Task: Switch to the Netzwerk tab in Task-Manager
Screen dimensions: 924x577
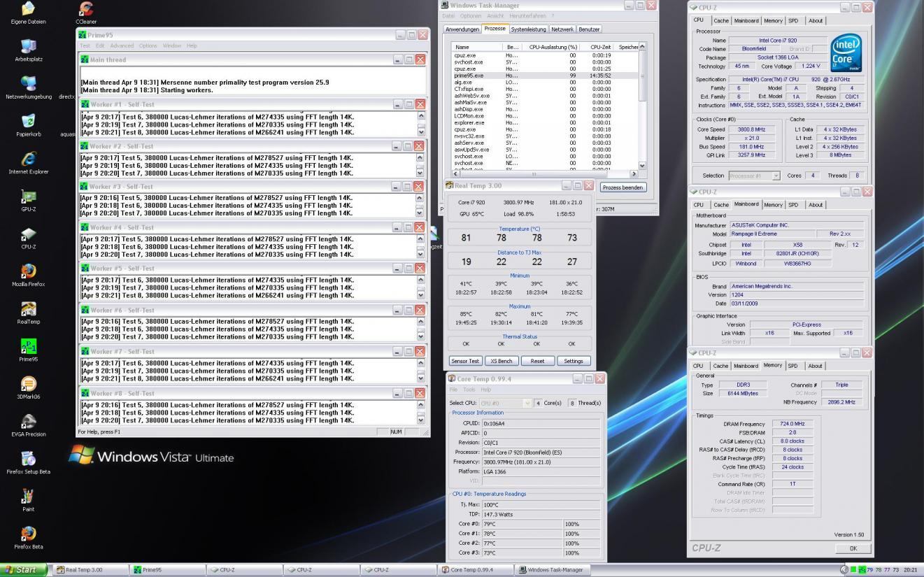Action: tap(562, 29)
